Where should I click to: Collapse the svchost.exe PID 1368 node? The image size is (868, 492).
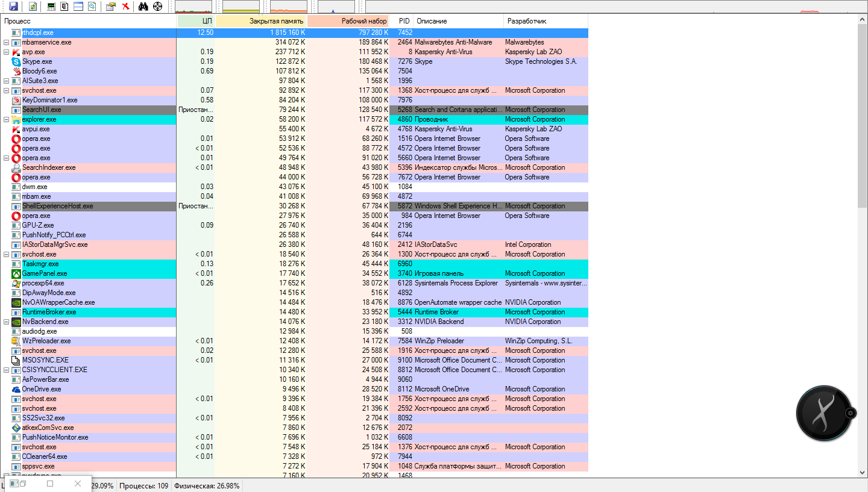tap(6, 90)
